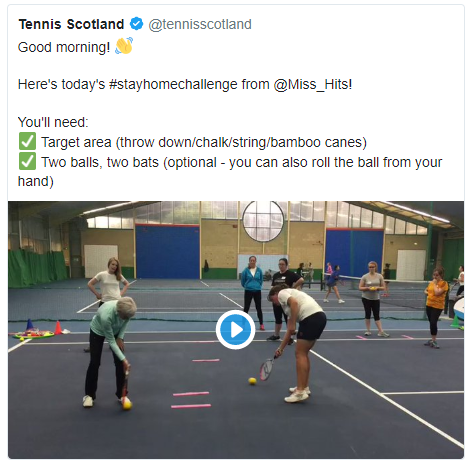Click the grey-haired woman in mint top
This screenshot has height=468, width=468.
(x=108, y=352)
